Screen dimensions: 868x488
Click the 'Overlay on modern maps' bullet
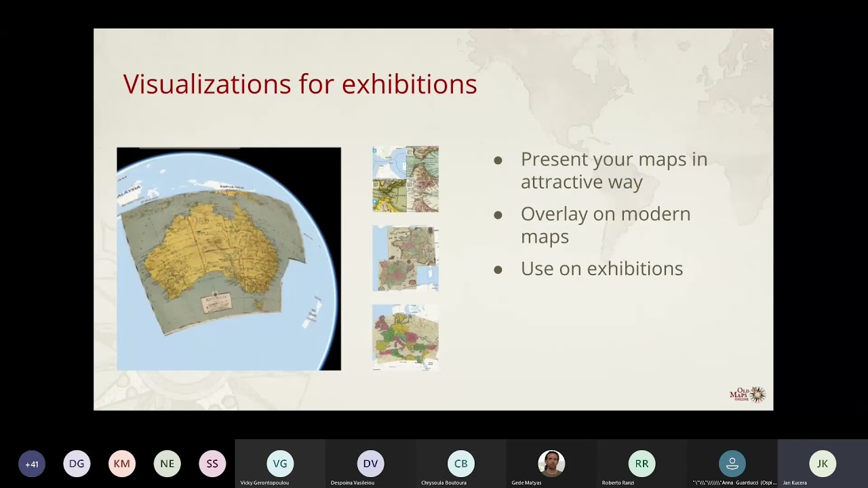(606, 225)
